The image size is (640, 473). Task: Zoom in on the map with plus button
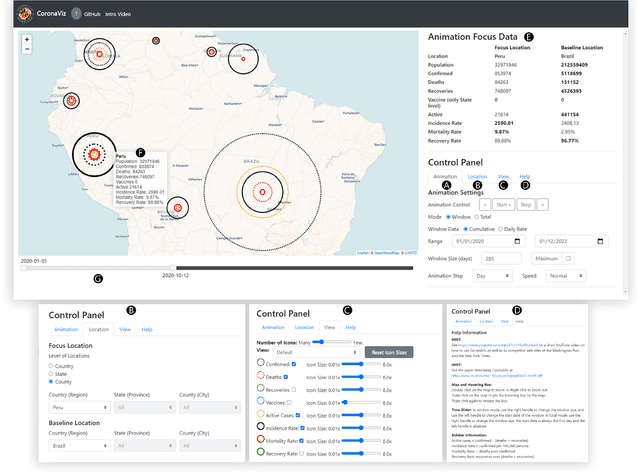(x=27, y=40)
